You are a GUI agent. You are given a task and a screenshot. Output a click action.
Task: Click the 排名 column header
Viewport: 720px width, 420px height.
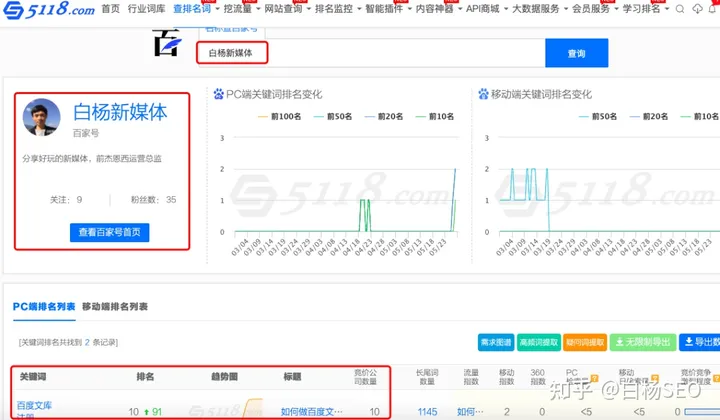tap(145, 377)
